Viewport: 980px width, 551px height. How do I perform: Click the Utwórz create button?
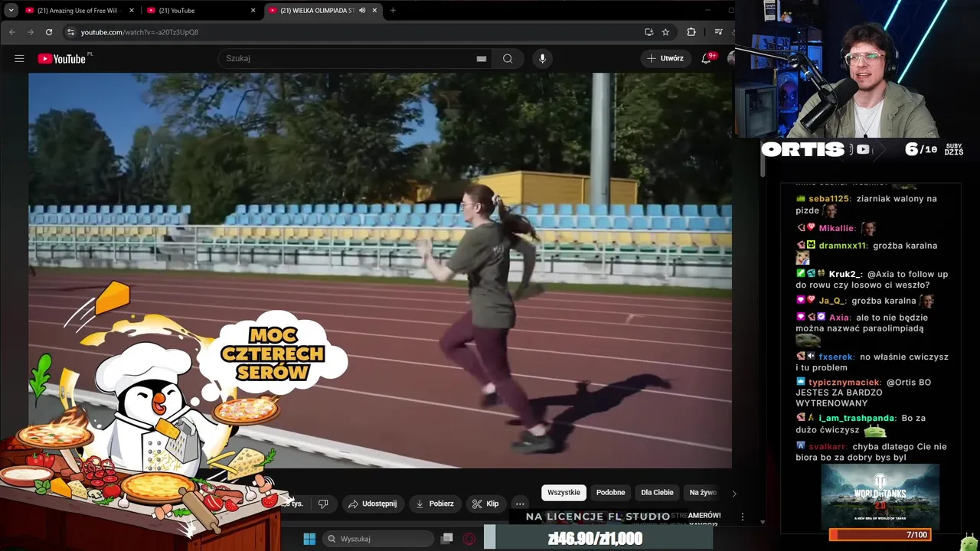coord(665,58)
